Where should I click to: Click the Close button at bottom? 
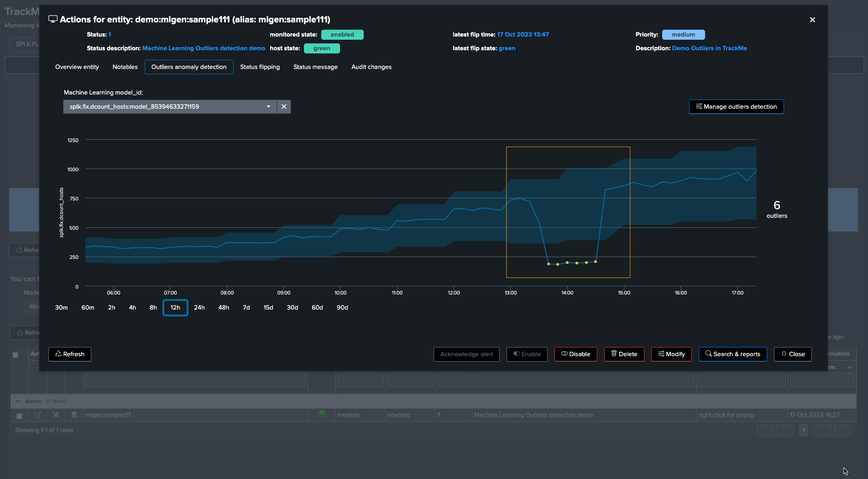coord(793,354)
